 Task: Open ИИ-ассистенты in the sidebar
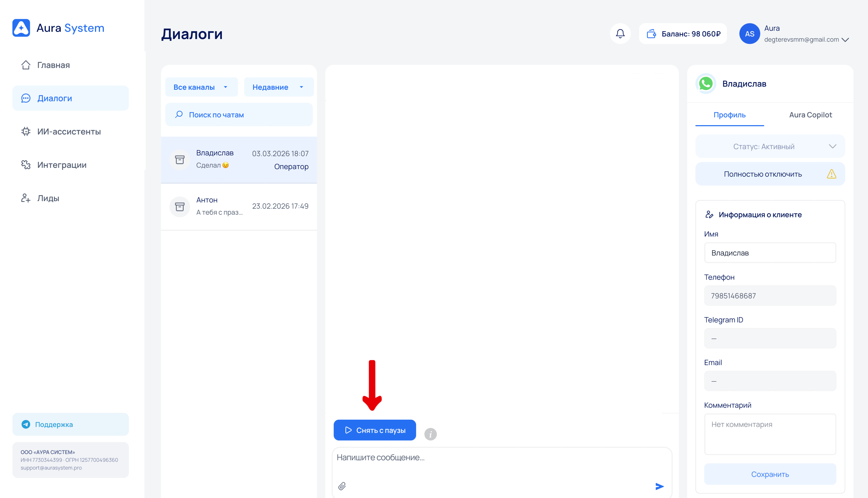(x=69, y=132)
